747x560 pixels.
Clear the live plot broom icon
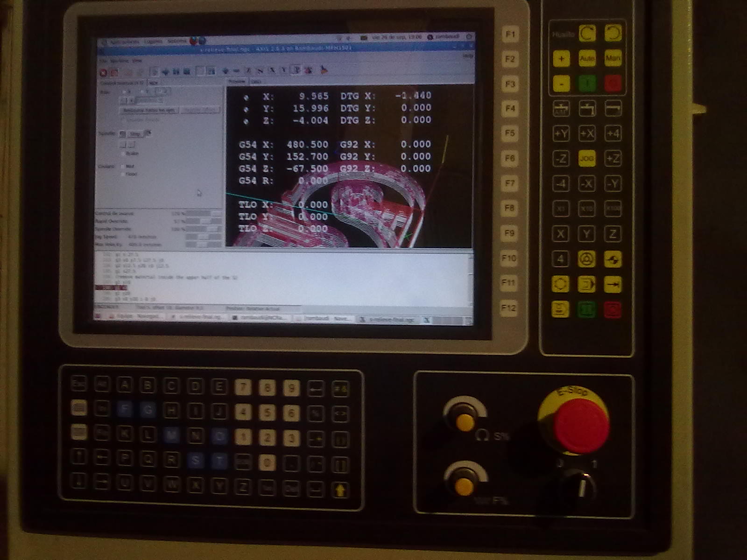[324, 70]
